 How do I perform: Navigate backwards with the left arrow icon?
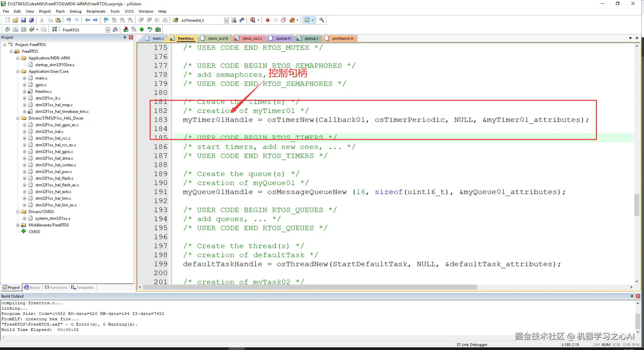tap(88, 20)
